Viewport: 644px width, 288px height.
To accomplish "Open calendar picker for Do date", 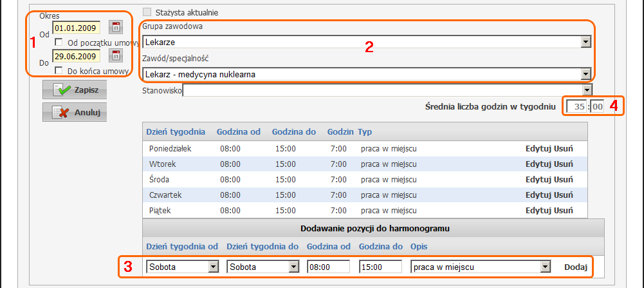I will click(116, 55).
